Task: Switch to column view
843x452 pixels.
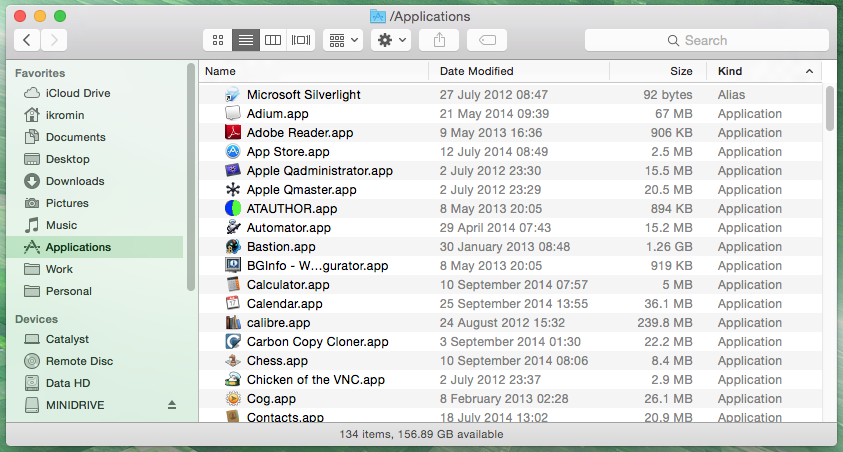Action: (x=273, y=40)
